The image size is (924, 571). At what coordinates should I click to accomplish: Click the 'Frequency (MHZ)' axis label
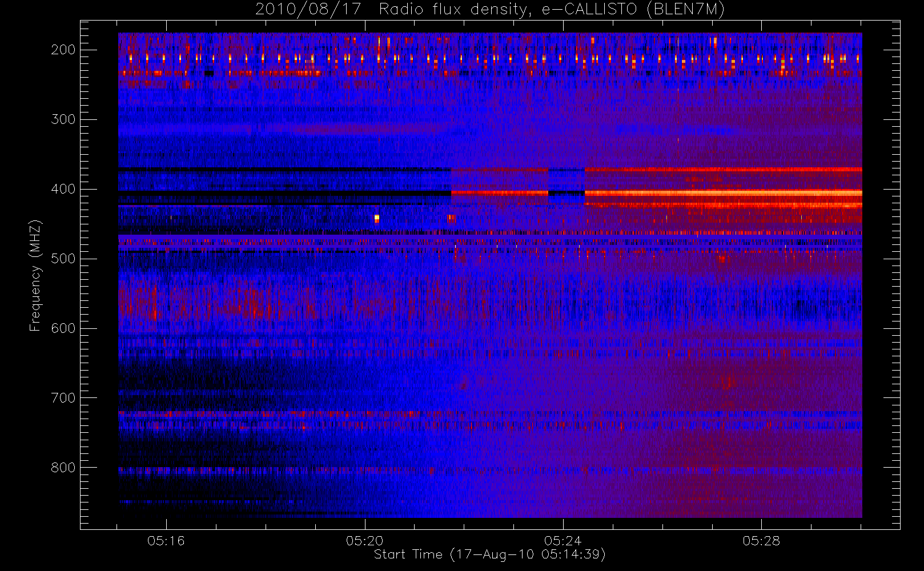[35, 275]
